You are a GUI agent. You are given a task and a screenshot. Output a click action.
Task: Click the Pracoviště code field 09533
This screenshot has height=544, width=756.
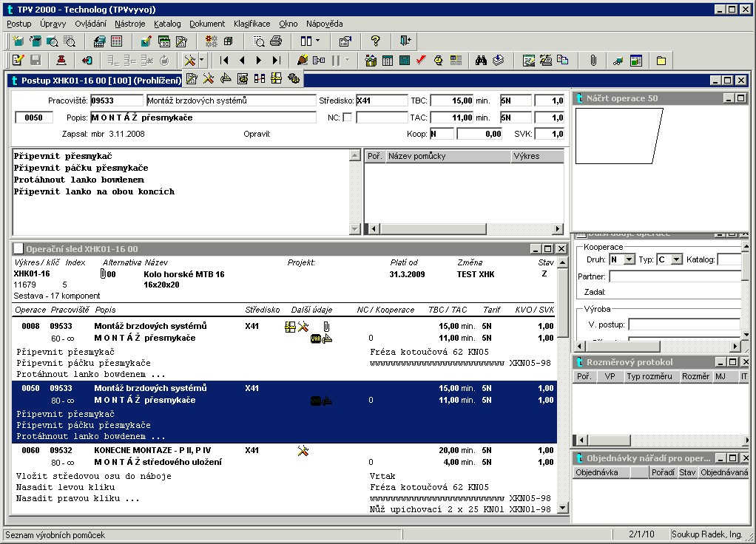(x=117, y=101)
